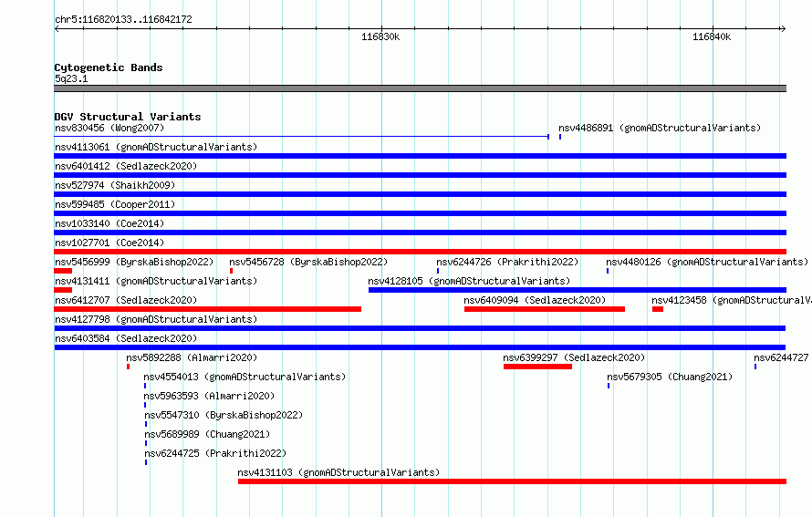Click the blue bar under nsv527974

pos(420,194)
